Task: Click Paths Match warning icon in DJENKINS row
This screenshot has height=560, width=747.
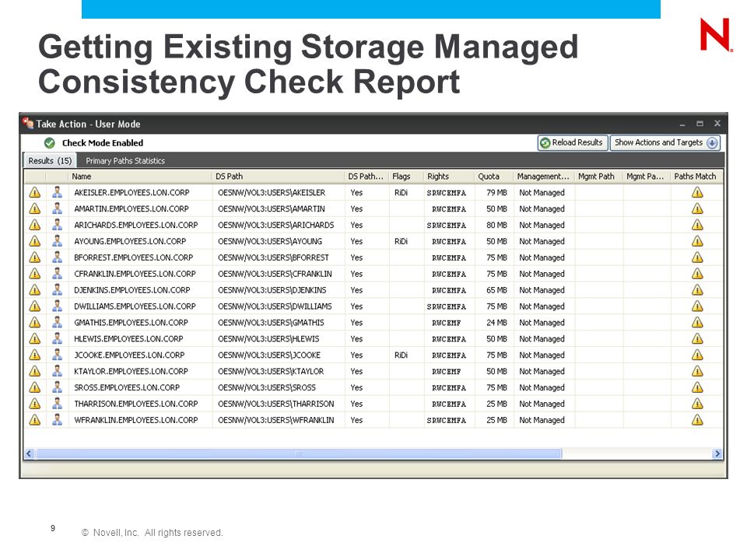Action: [x=697, y=290]
